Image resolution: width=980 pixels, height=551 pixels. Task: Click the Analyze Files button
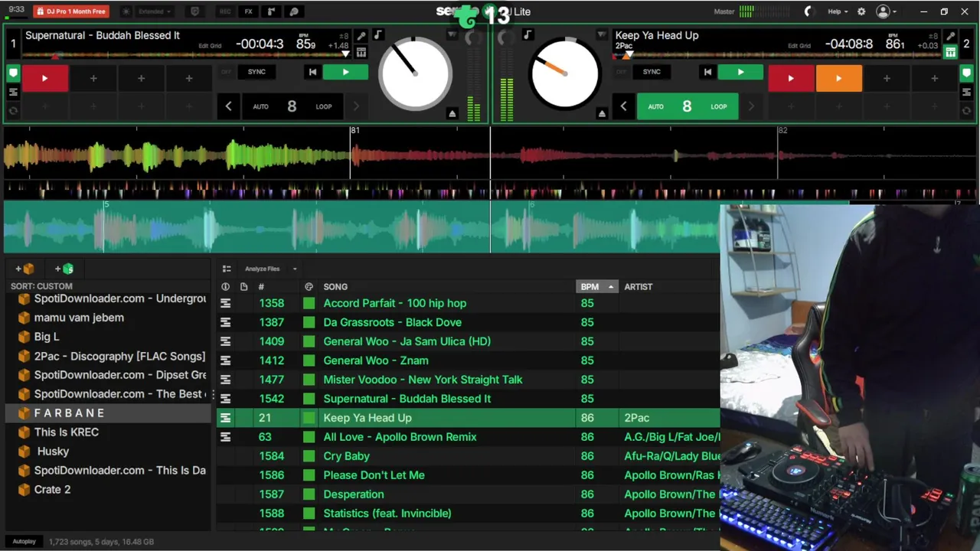tap(263, 269)
